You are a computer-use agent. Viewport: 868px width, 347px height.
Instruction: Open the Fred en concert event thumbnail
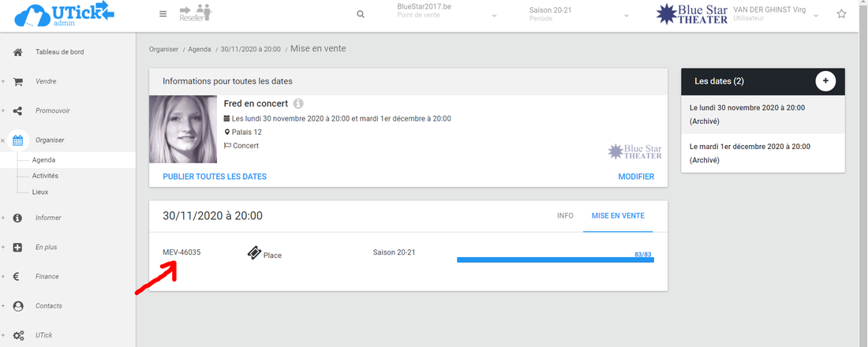(x=183, y=129)
